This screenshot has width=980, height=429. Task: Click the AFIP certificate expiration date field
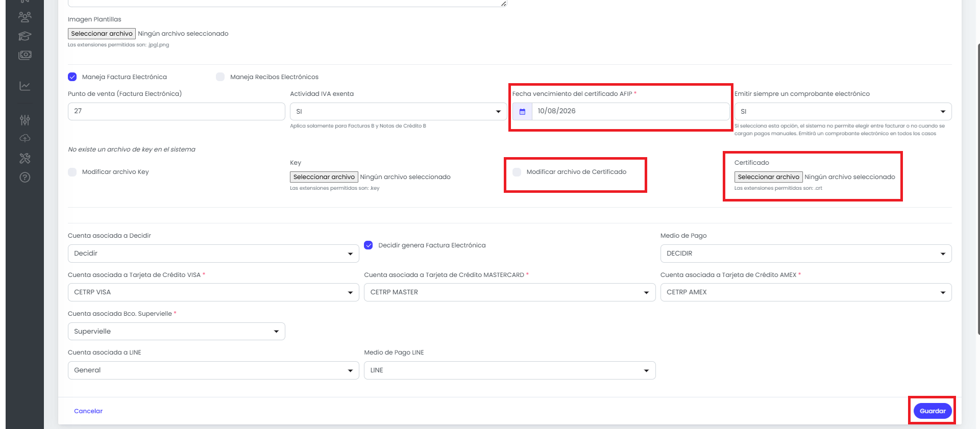click(x=630, y=112)
